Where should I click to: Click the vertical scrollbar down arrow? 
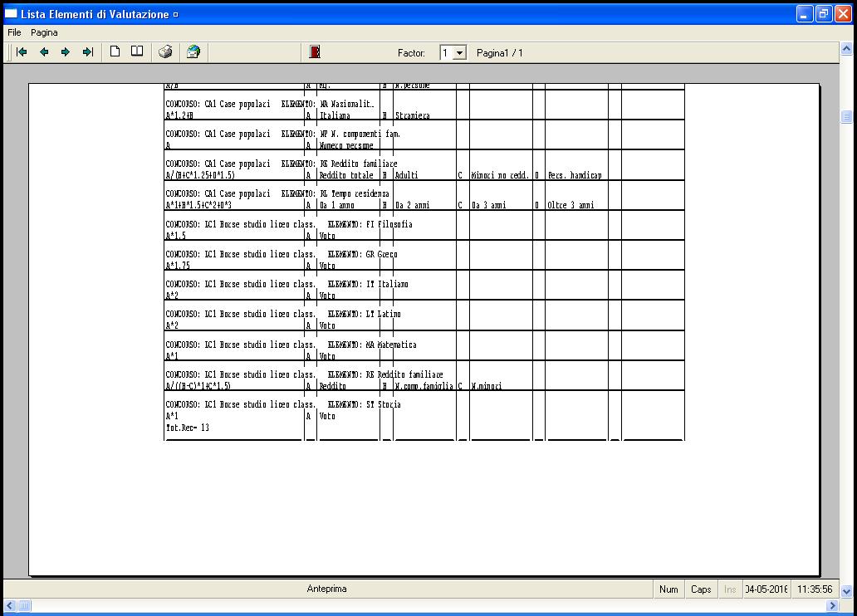pos(846,591)
